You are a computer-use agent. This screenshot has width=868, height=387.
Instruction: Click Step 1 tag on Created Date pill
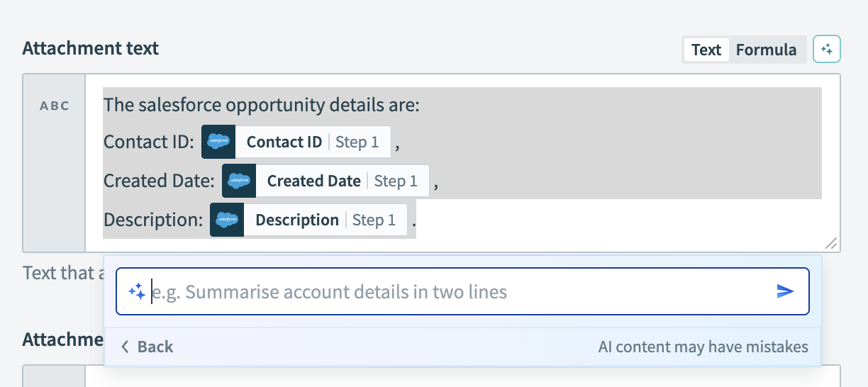(x=396, y=181)
